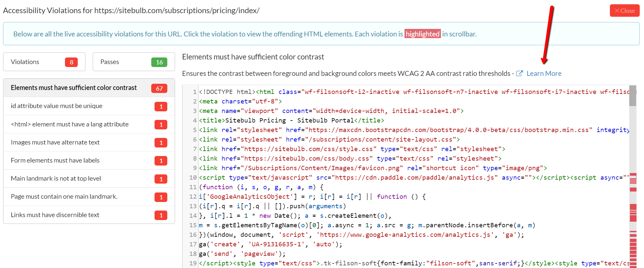The width and height of the screenshot is (644, 268).
Task: Click code line 6 site-layout.css stylesheet link
Action: pyautogui.click(x=329, y=139)
